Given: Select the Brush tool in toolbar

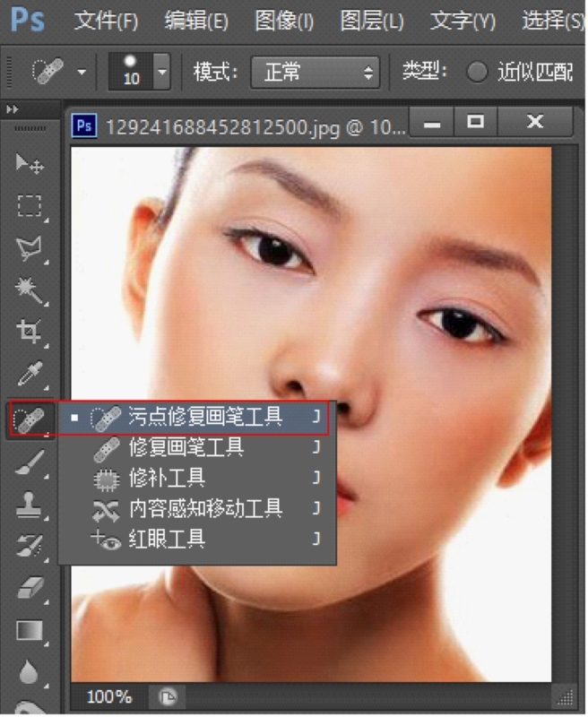Looking at the screenshot, I should point(30,462).
